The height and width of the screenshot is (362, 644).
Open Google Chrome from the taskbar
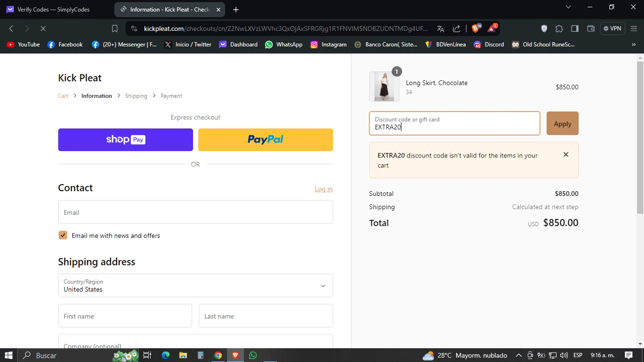218,355
